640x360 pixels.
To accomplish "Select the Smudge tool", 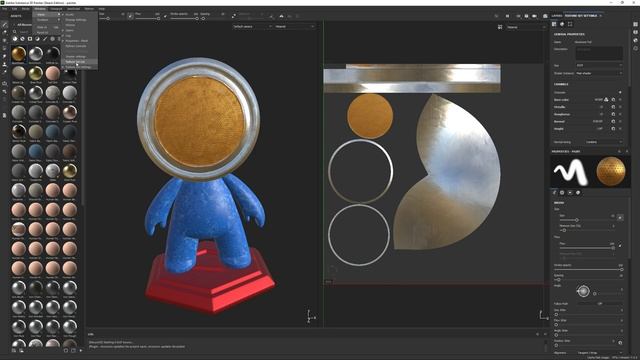I will (x=5, y=56).
